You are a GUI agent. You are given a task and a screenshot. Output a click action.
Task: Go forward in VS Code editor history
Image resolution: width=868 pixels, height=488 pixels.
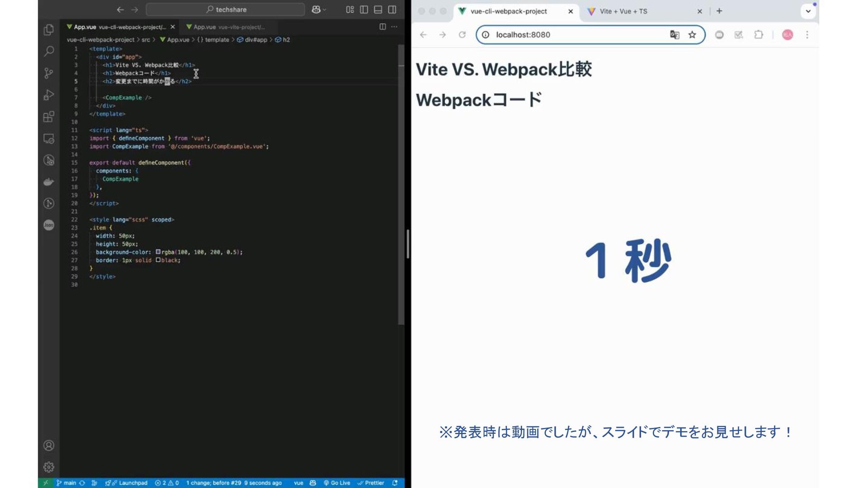pos(135,9)
